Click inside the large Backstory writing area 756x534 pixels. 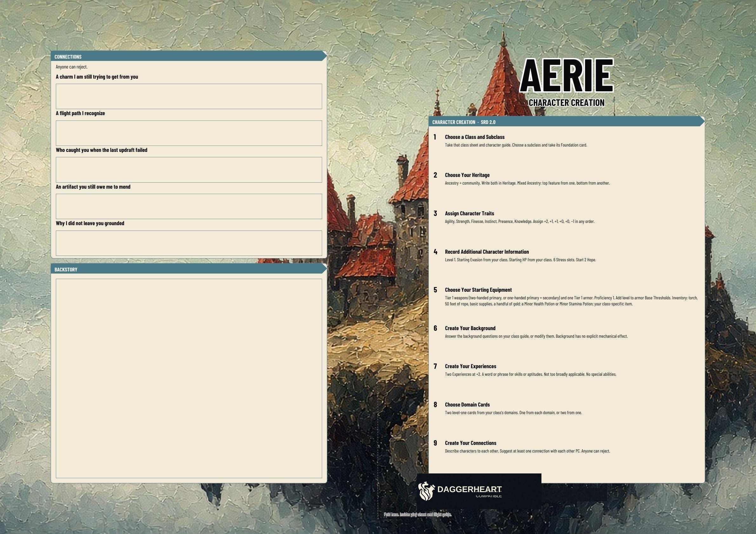189,378
